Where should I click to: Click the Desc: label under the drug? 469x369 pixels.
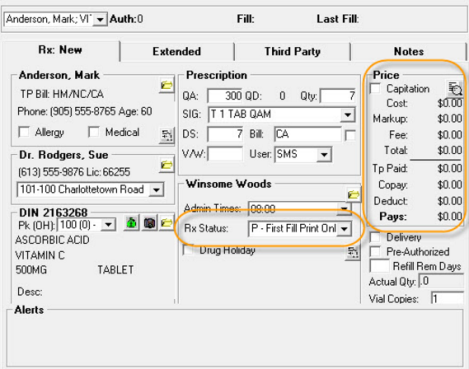point(30,292)
